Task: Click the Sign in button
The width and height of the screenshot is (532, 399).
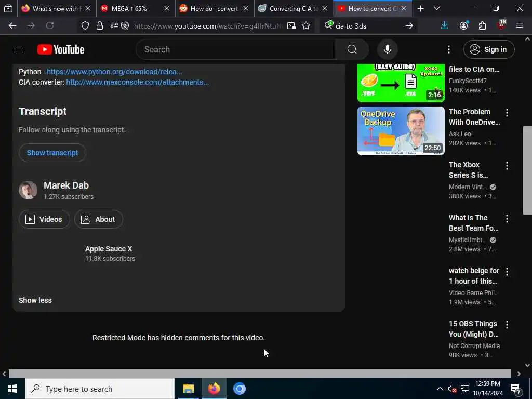Action: (x=488, y=49)
